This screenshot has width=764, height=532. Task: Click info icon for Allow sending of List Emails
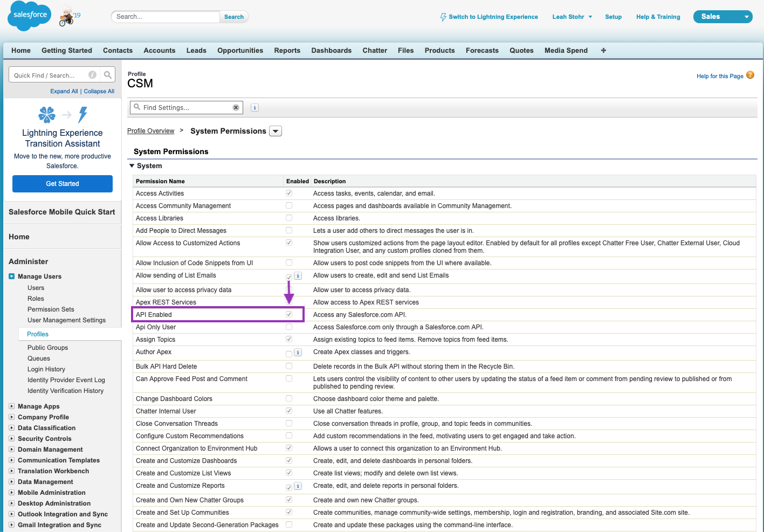point(298,276)
